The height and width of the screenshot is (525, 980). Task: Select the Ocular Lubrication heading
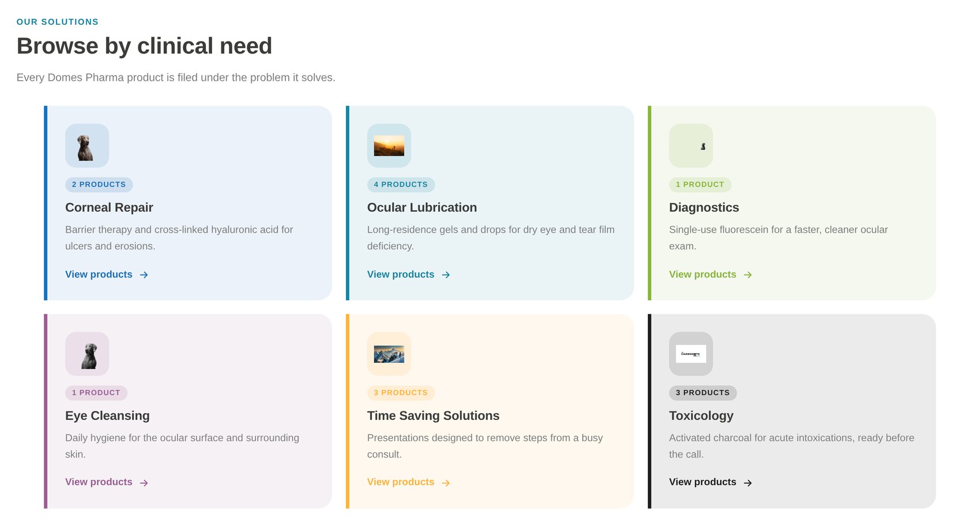click(422, 208)
